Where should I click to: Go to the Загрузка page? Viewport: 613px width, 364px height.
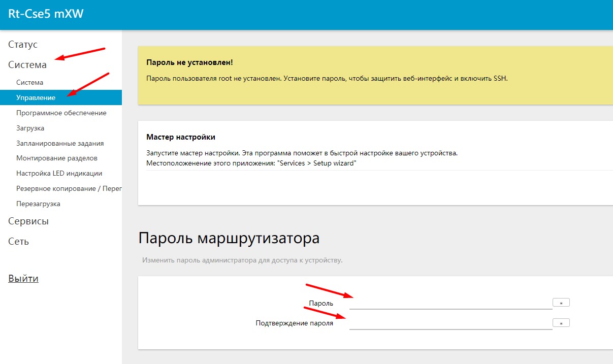point(30,128)
